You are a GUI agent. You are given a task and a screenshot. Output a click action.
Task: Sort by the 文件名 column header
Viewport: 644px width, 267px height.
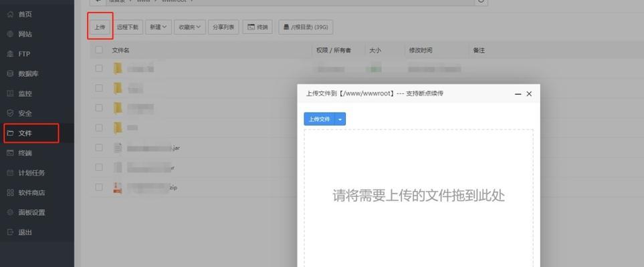click(x=121, y=51)
